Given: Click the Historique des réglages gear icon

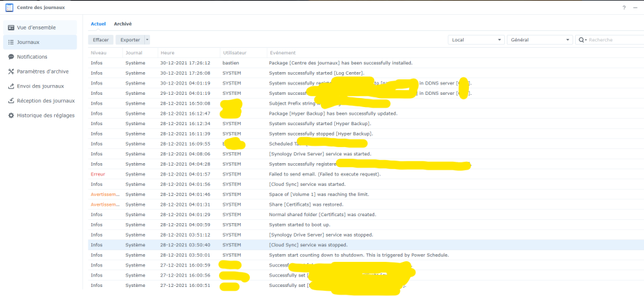Looking at the screenshot, I should pos(11,115).
